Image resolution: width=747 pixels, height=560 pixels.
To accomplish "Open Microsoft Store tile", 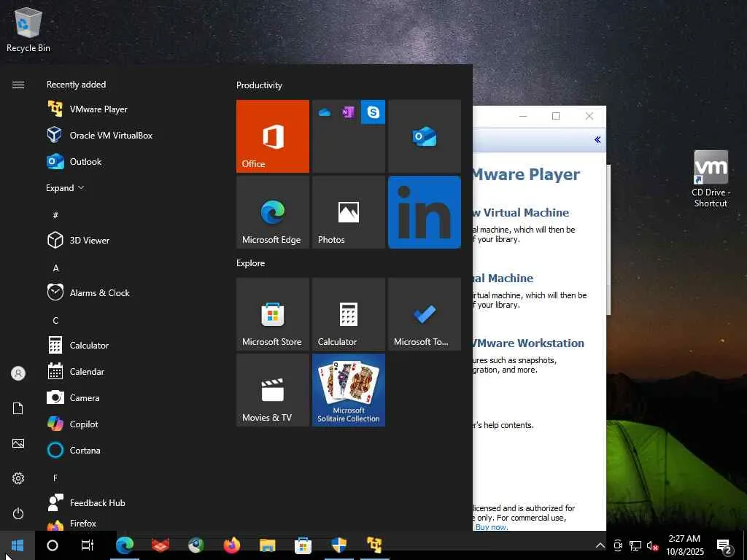I will click(x=273, y=314).
